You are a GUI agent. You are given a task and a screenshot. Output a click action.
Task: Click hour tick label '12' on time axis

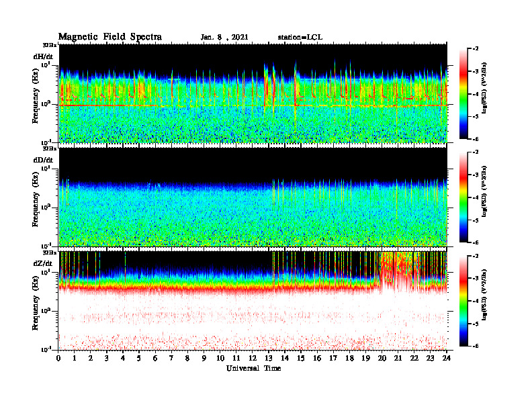coord(253,359)
